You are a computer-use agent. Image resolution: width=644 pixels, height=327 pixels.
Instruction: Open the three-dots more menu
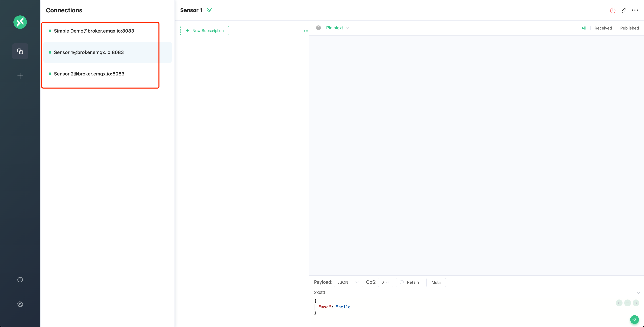click(635, 10)
